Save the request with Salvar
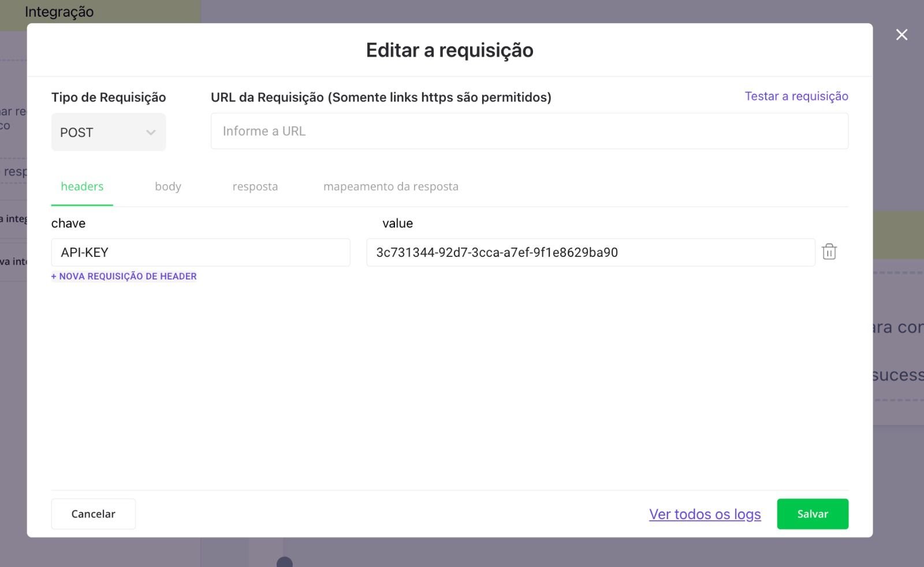Screen dimensions: 924x567 [813, 513]
